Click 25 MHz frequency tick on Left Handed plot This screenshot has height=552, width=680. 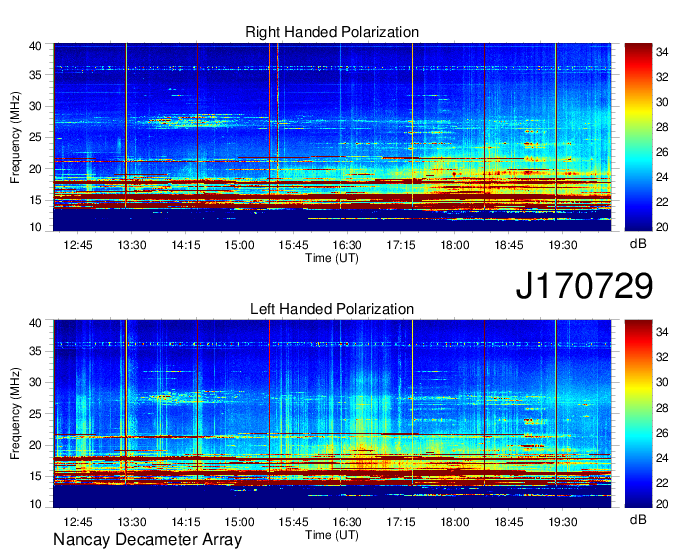tap(35, 414)
